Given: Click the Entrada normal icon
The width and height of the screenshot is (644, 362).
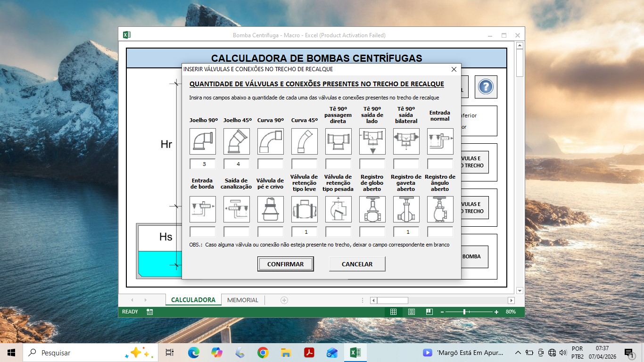Looking at the screenshot, I should (440, 141).
